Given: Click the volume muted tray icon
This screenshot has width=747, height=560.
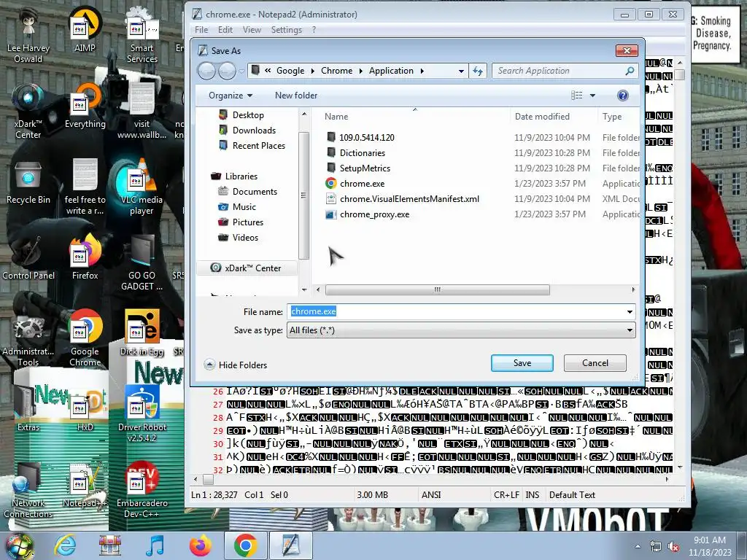Looking at the screenshot, I should tap(673, 547).
